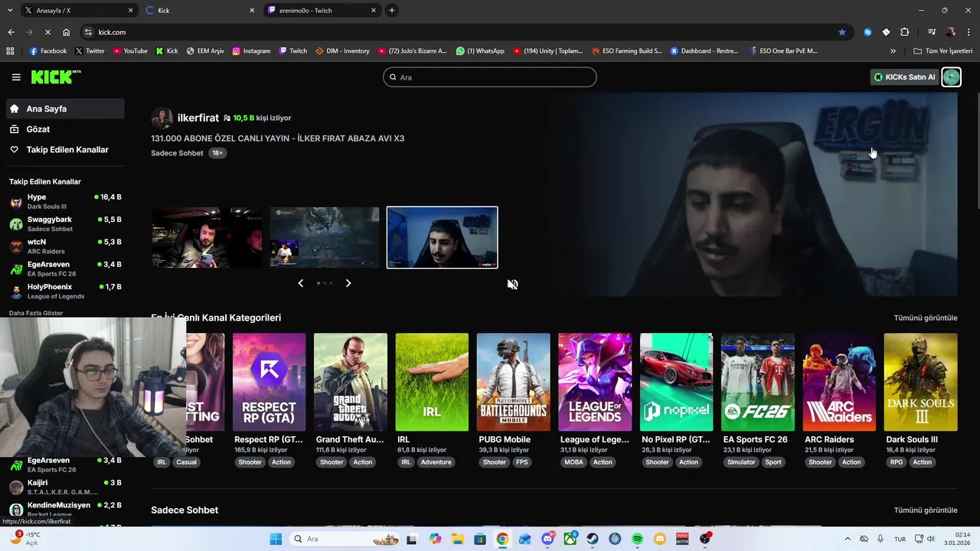Open the browser extensions puzzle icon
The image size is (980, 551).
905,32
